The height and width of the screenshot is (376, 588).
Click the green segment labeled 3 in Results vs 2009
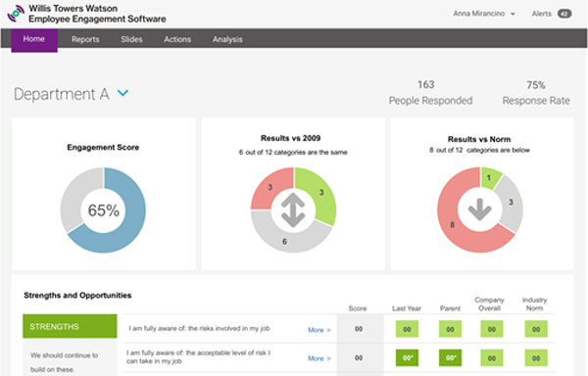(x=321, y=193)
